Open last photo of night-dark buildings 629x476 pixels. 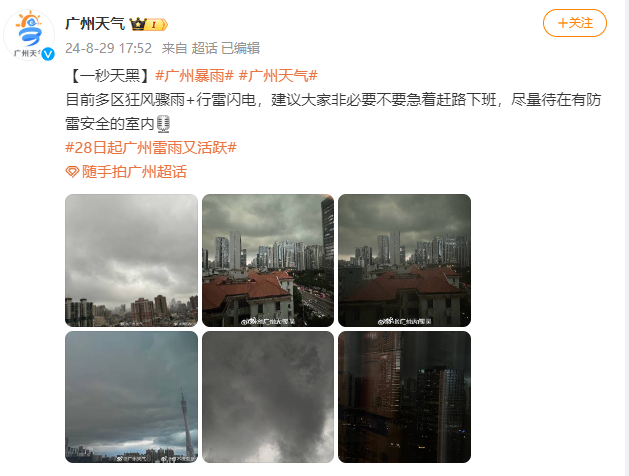404,397
